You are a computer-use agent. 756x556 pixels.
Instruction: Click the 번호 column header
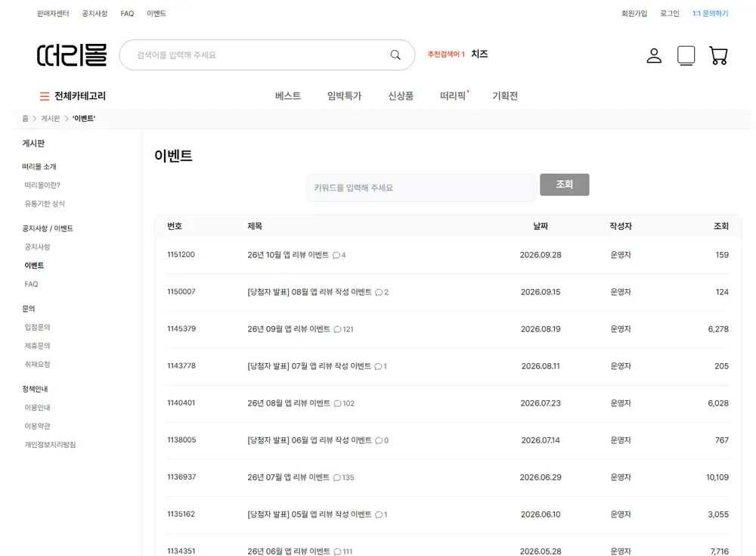point(175,226)
